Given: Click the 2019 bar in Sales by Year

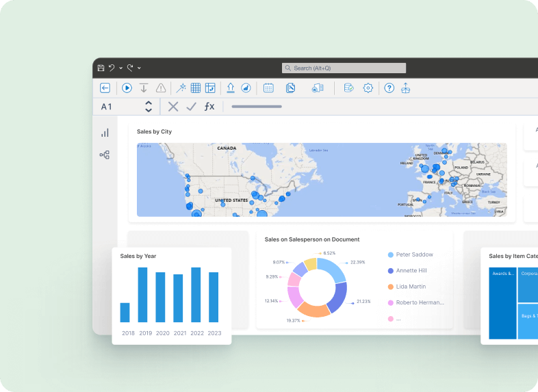Looking at the screenshot, I should tap(143, 295).
